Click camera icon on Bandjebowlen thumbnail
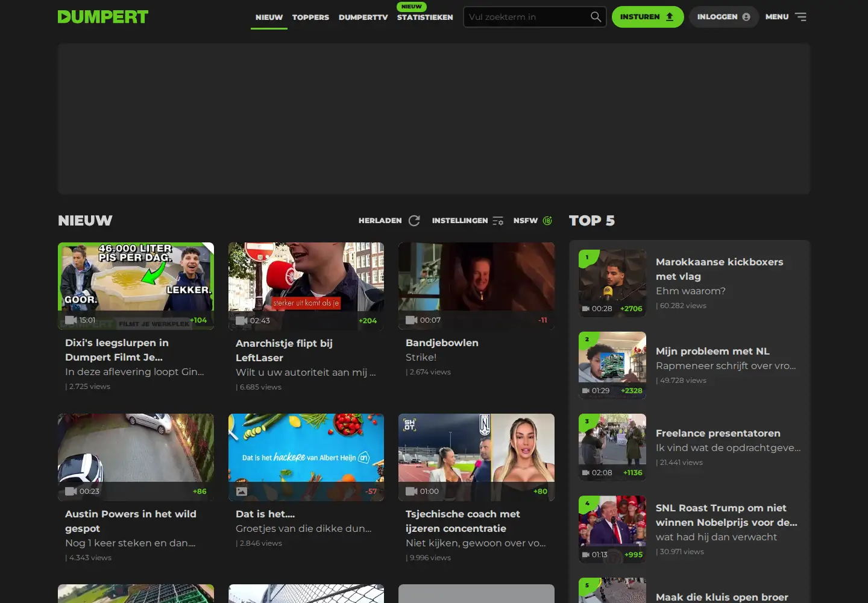868x603 pixels. coord(412,320)
